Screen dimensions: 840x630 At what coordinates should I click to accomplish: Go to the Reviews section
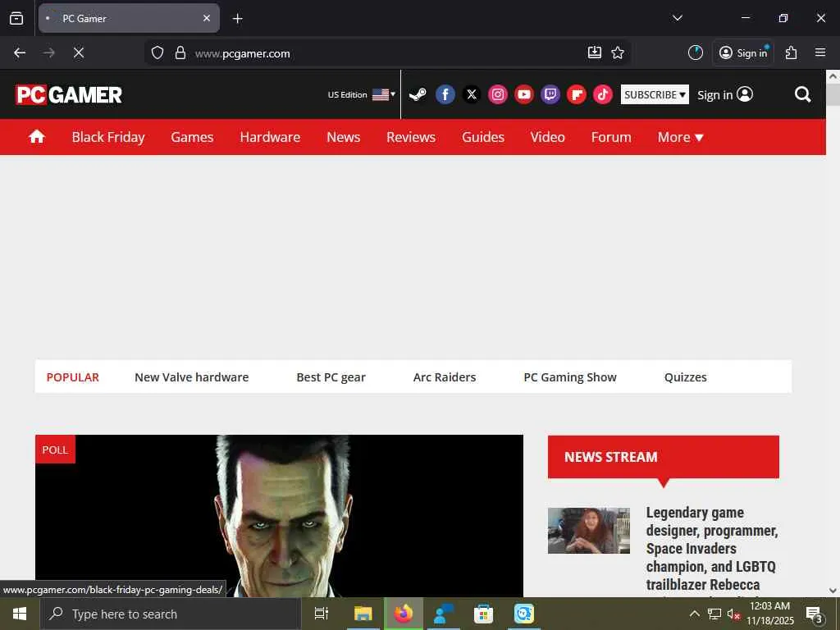pyautogui.click(x=411, y=137)
